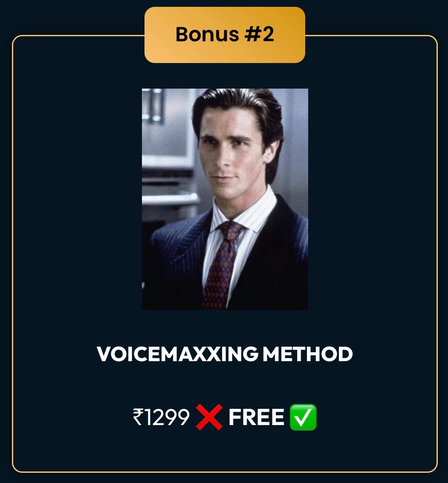Click the green checkmark emoji
Image resolution: width=448 pixels, height=483 pixels.
(x=303, y=417)
